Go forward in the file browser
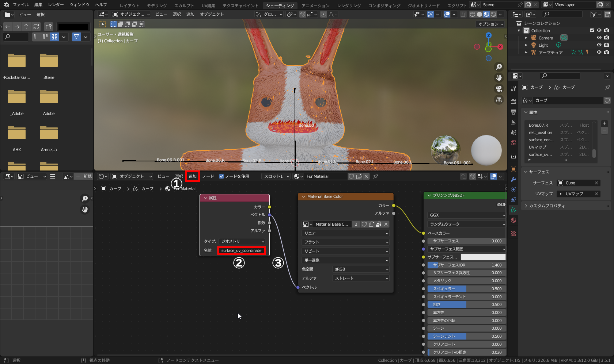Image resolution: width=614 pixels, height=364 pixels. 17,27
